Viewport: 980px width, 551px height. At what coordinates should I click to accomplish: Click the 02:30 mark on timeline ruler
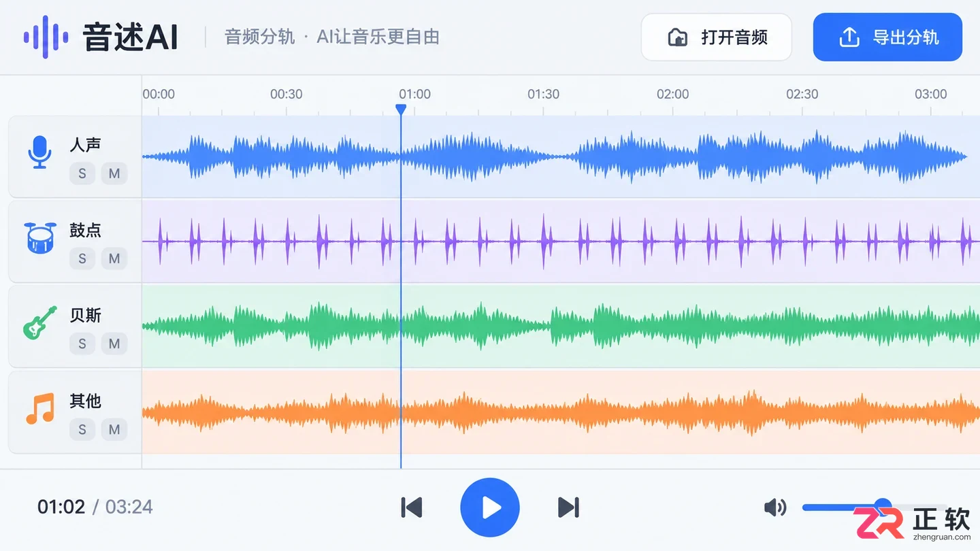[x=802, y=94]
